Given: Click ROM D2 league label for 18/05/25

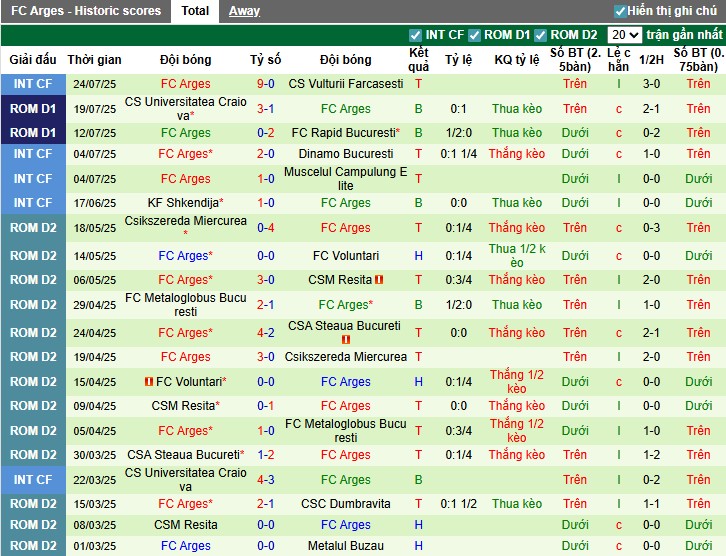Looking at the screenshot, I should click(33, 228).
